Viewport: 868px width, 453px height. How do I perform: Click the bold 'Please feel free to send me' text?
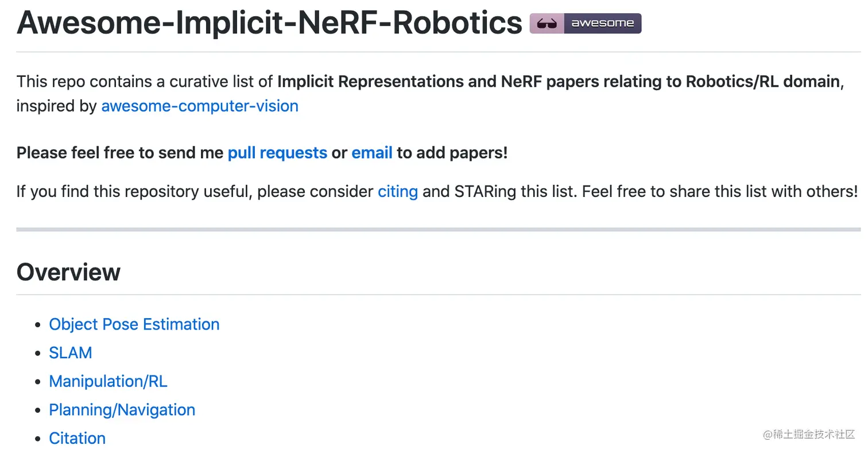[119, 153]
